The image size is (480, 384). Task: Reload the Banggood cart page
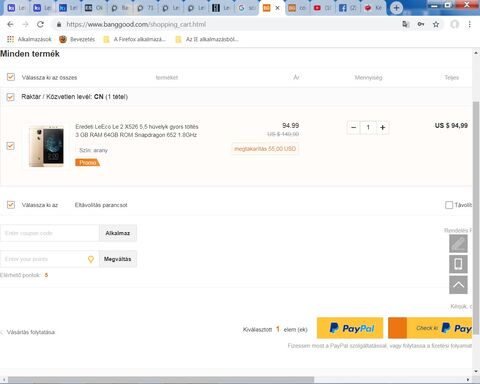point(40,24)
